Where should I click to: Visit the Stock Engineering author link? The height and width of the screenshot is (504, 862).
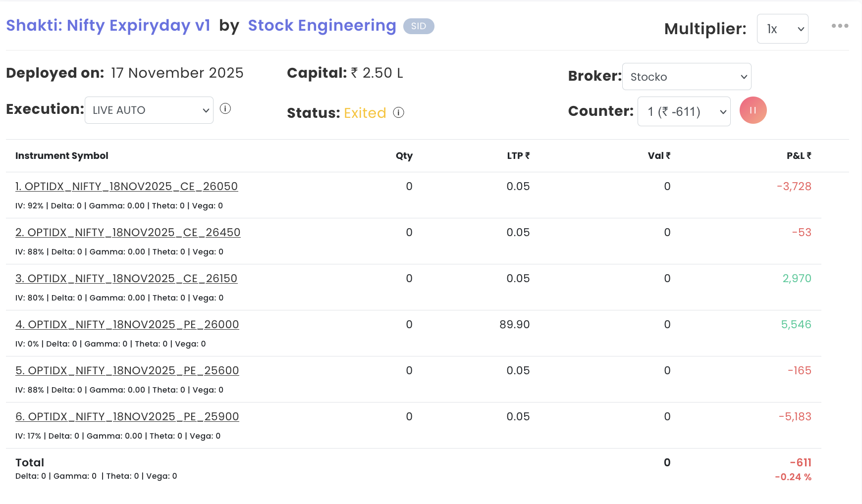322,26
